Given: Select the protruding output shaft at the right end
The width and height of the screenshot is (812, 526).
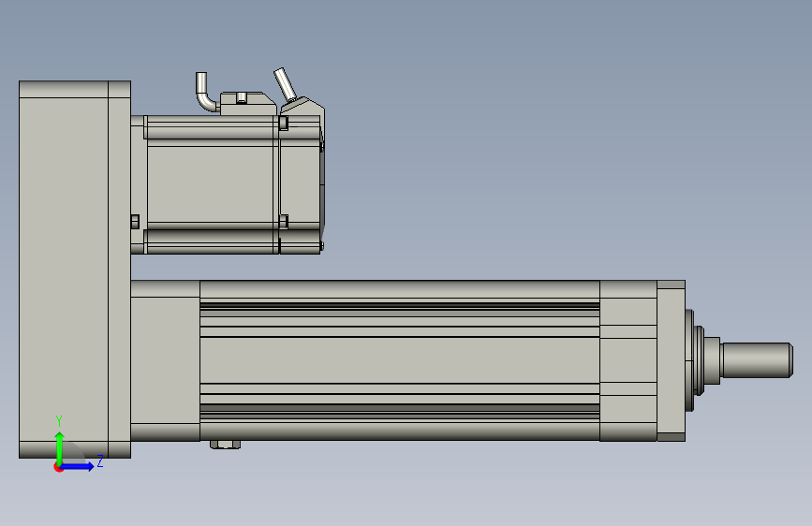Looking at the screenshot, I should click(757, 359).
